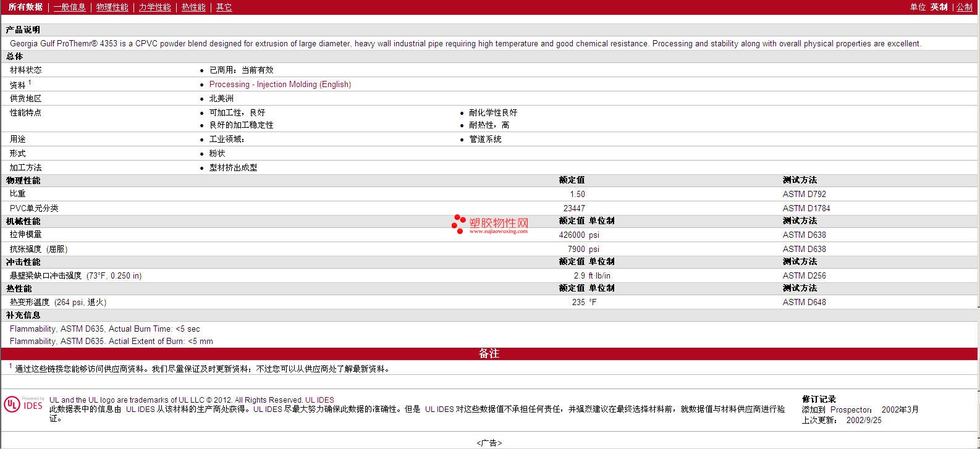This screenshot has width=980, height=449.
Task: Click the 资料 footnote 1 superscript
Action: 29,82
